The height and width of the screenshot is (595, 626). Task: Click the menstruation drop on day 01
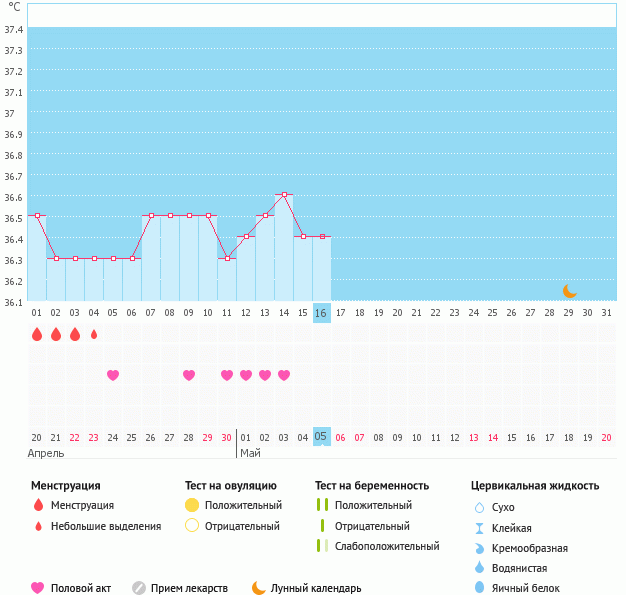(37, 334)
